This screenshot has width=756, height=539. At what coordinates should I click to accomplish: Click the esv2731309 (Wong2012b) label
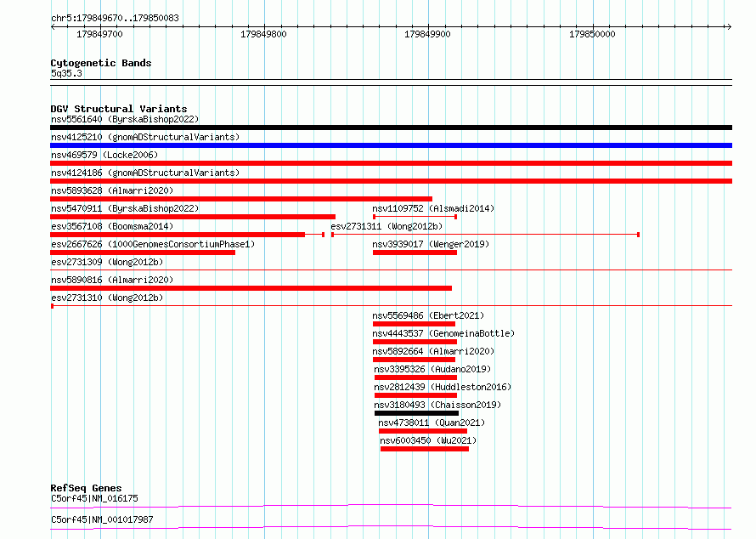(107, 262)
